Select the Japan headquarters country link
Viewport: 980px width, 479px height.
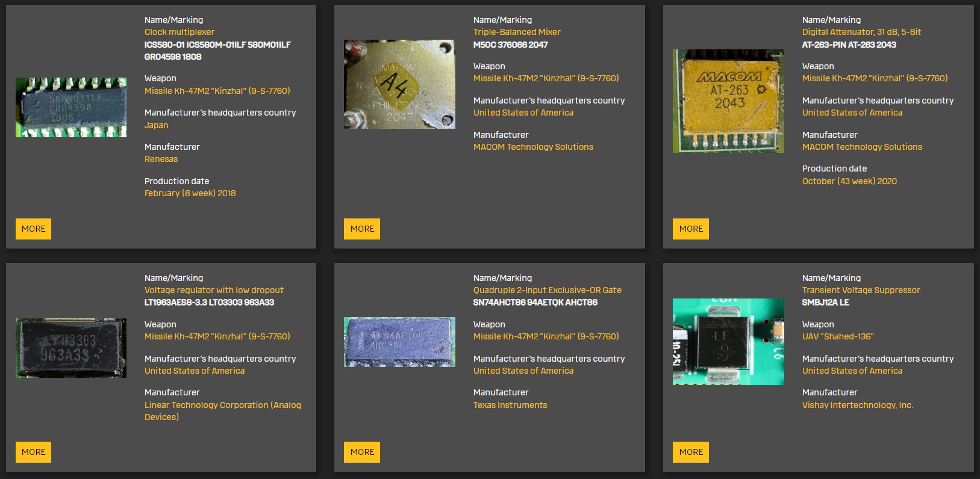[156, 125]
